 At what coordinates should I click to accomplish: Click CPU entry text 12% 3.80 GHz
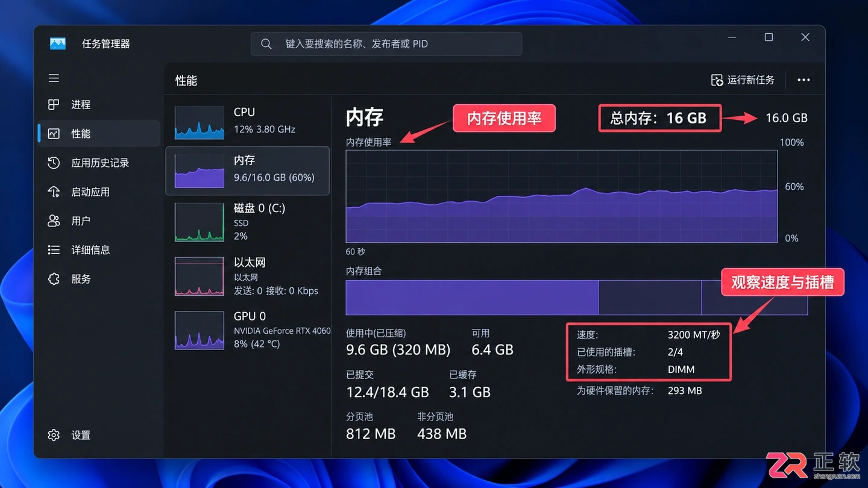coord(264,129)
